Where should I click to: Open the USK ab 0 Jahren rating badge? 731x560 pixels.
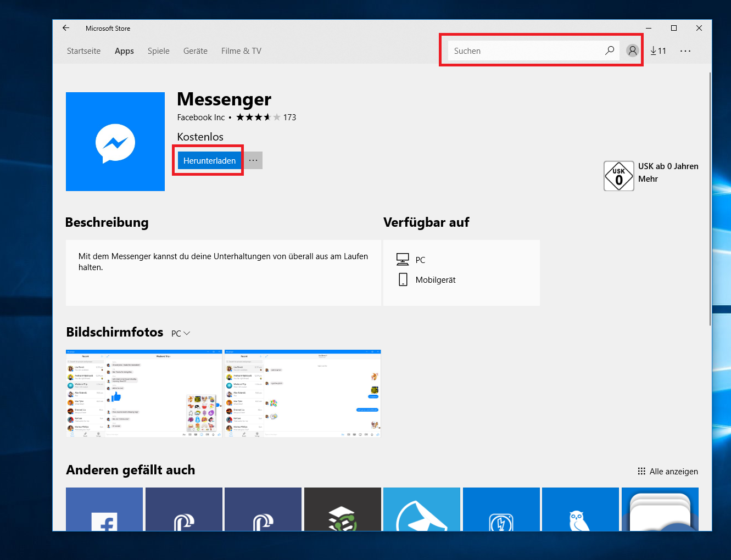pyautogui.click(x=618, y=176)
